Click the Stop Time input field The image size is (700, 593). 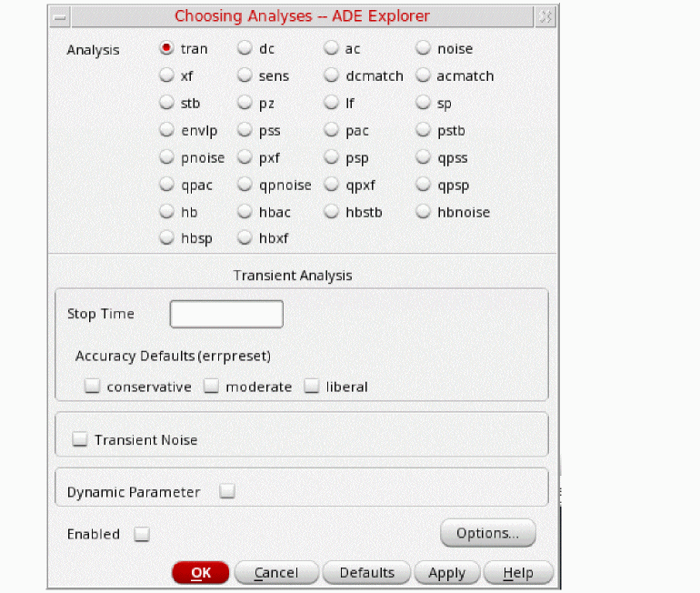pyautogui.click(x=226, y=314)
